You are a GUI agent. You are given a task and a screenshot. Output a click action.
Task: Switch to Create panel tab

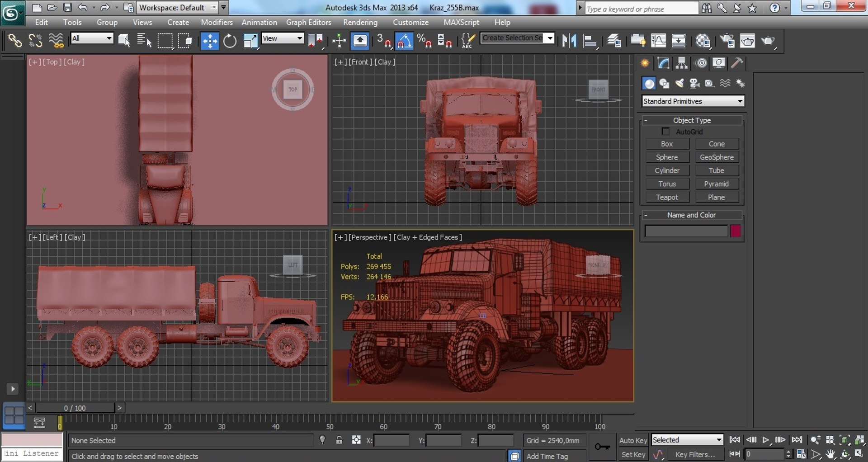pos(645,63)
